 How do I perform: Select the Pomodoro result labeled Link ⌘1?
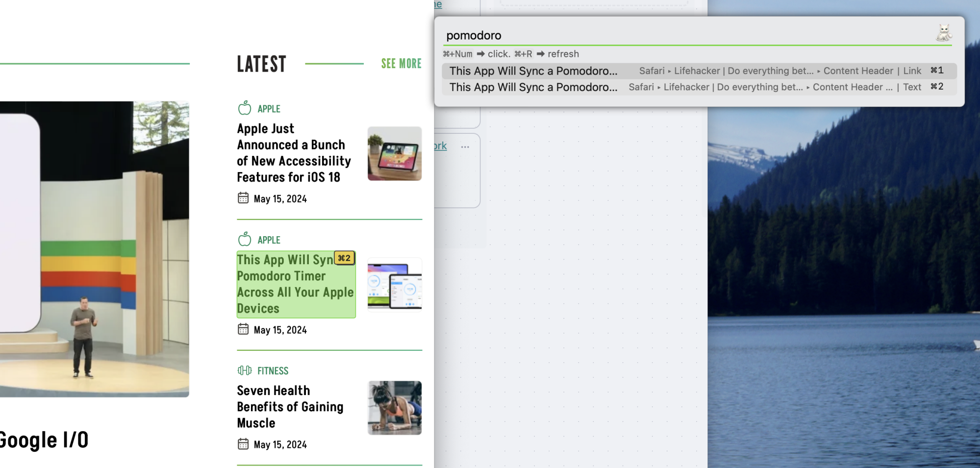[699, 71]
